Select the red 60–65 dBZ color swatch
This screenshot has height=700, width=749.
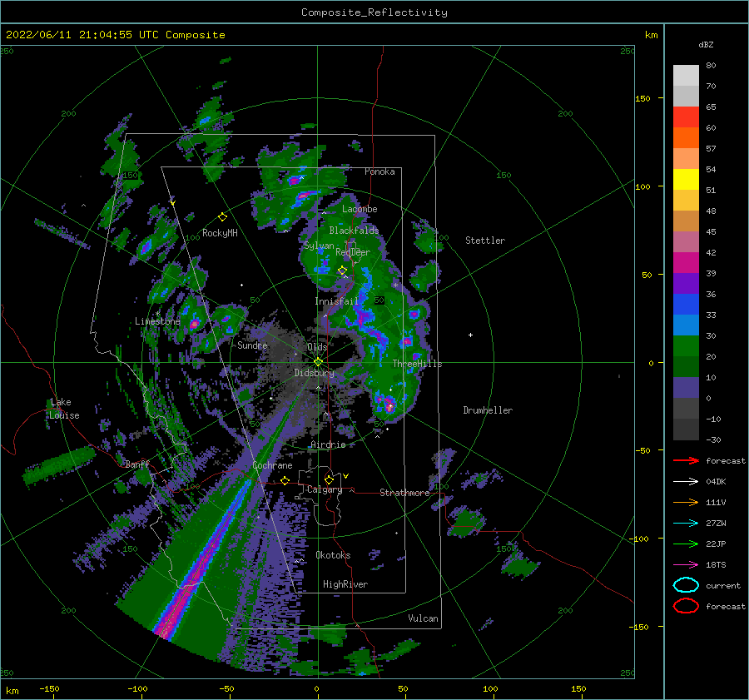[686, 117]
